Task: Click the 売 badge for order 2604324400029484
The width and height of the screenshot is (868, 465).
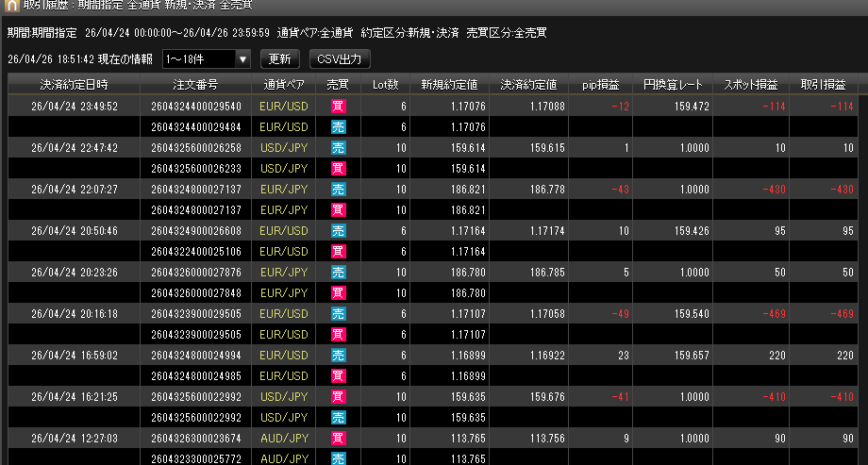Action: tap(339, 127)
